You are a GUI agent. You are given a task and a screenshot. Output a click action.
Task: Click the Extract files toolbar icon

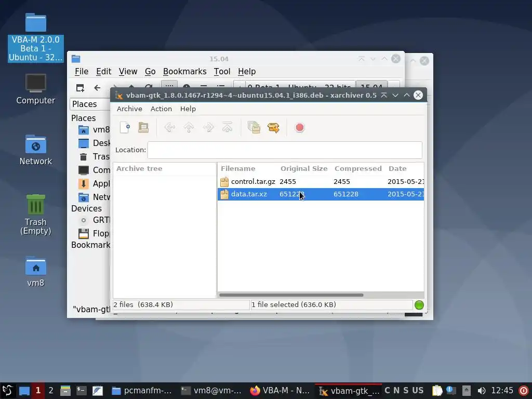273,128
